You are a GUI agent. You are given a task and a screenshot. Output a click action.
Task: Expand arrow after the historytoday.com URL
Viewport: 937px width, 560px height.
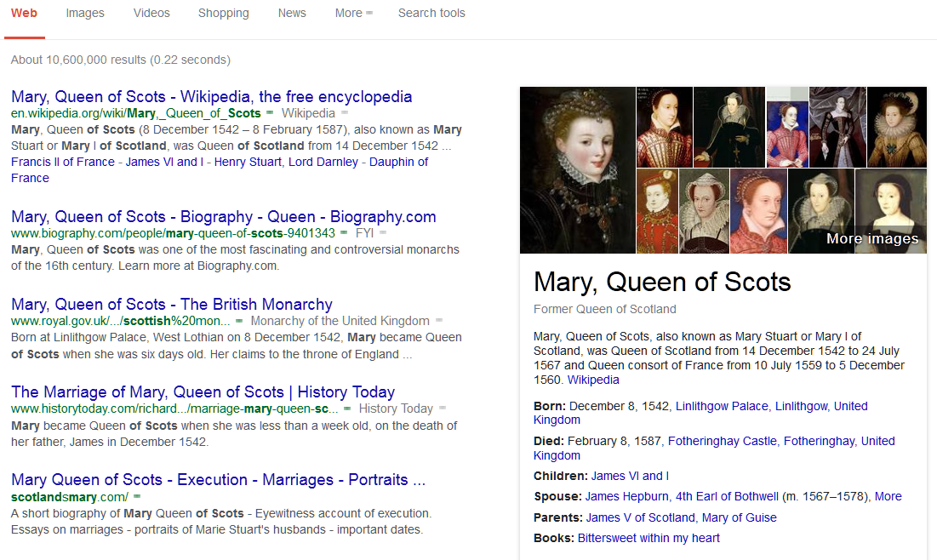click(x=347, y=409)
